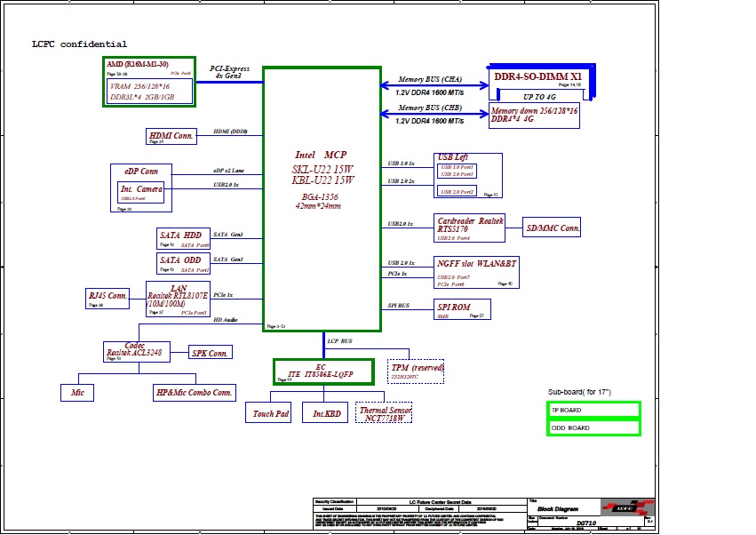756x535 pixels.
Task: Select the SATA ODD block
Action: click(x=183, y=263)
